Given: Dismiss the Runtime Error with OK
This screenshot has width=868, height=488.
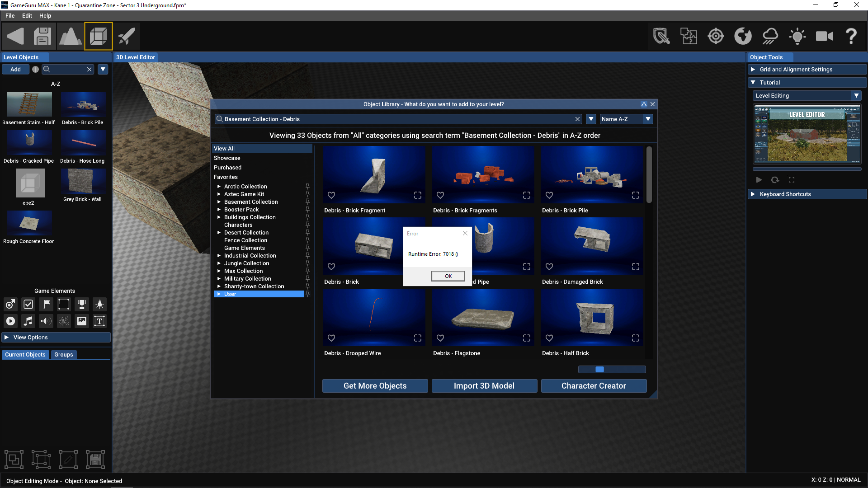Looking at the screenshot, I should 448,276.
